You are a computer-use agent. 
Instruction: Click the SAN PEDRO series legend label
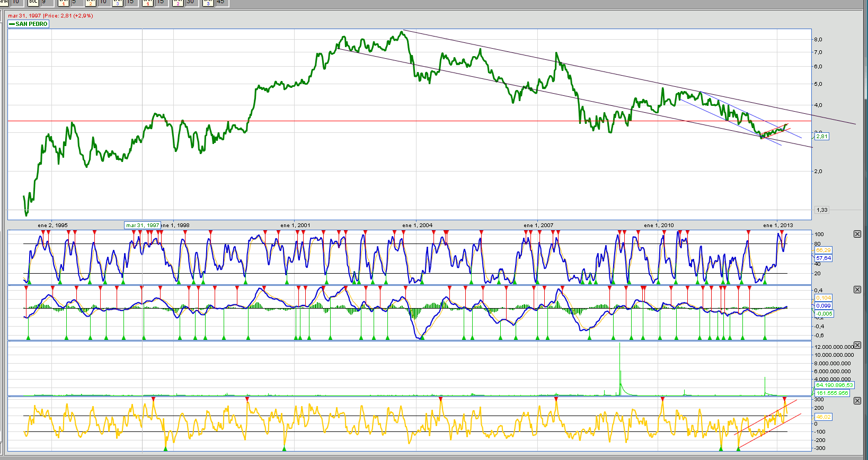click(29, 24)
